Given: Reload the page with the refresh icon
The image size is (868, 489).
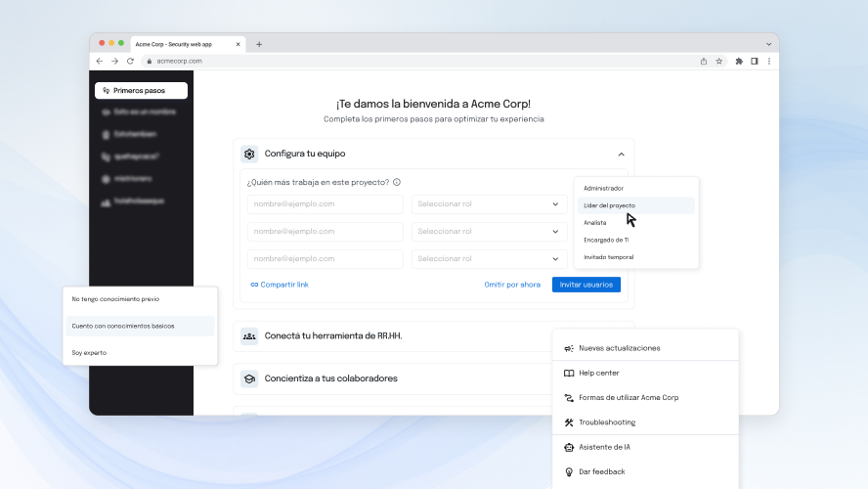Looking at the screenshot, I should (x=130, y=61).
